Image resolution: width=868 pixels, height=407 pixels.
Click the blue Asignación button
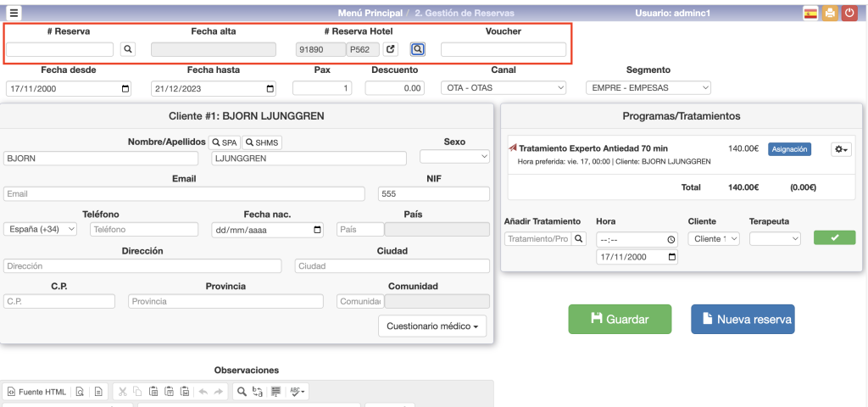pyautogui.click(x=789, y=149)
